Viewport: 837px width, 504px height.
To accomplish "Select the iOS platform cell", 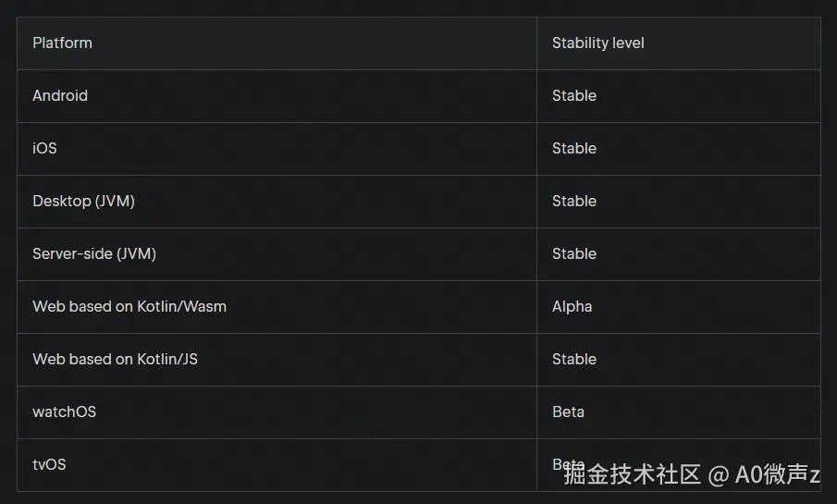I will coord(44,148).
